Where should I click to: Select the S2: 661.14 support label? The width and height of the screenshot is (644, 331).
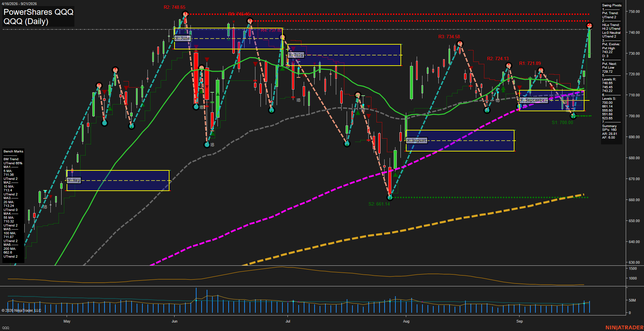[x=379, y=204]
